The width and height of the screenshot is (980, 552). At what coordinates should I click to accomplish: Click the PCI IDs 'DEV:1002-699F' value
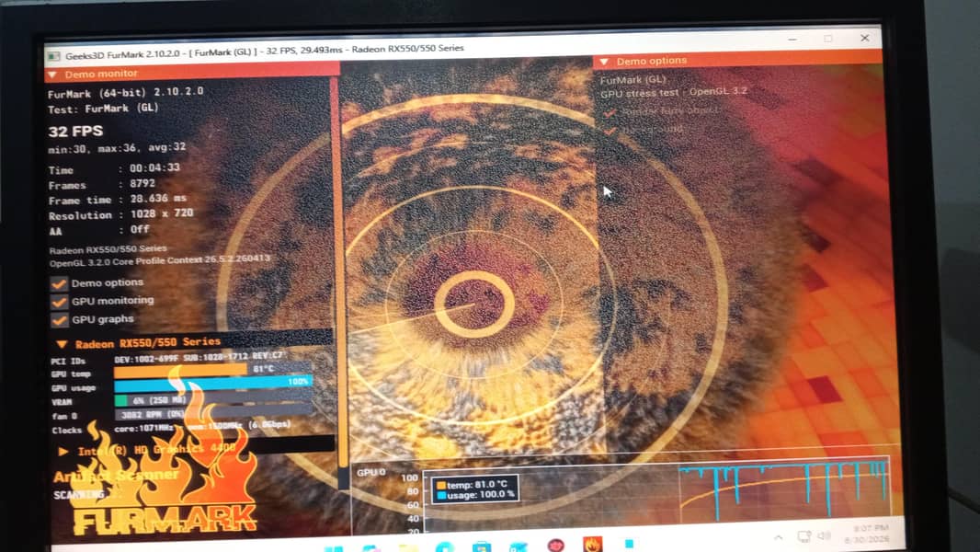[145, 360]
